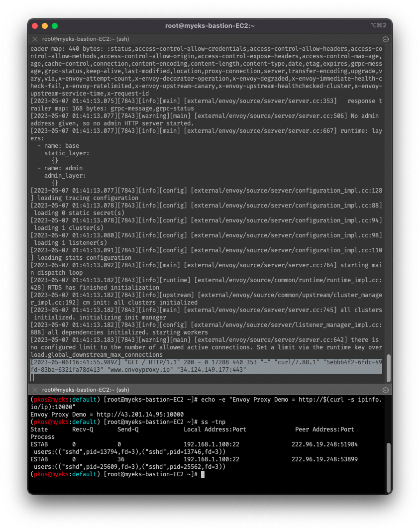Click the 'loading 1 listener(s)' log text

71,243
